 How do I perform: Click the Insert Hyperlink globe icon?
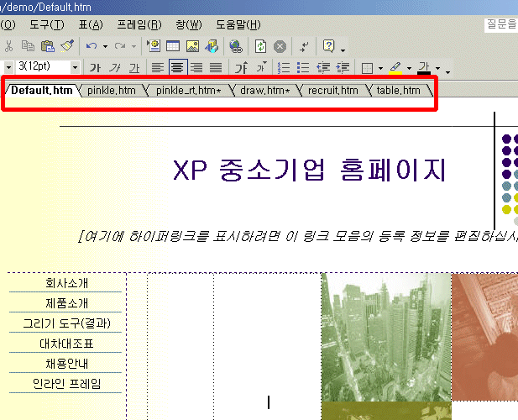(235, 46)
